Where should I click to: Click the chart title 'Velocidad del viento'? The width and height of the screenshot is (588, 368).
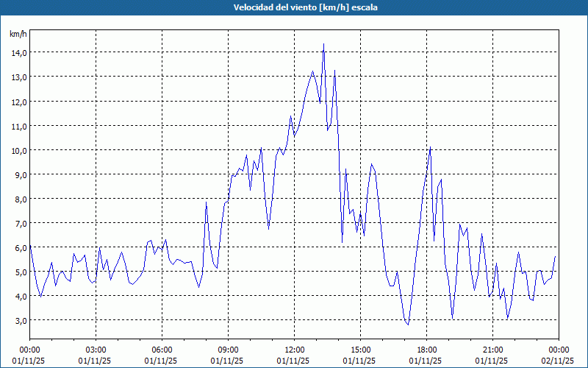tap(294, 7)
